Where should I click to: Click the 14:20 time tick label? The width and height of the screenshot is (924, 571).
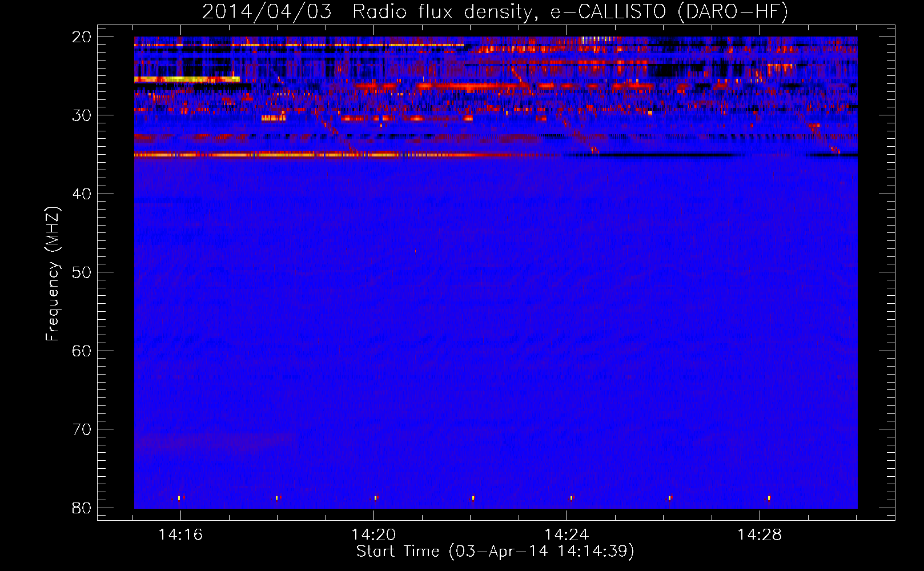pyautogui.click(x=373, y=535)
